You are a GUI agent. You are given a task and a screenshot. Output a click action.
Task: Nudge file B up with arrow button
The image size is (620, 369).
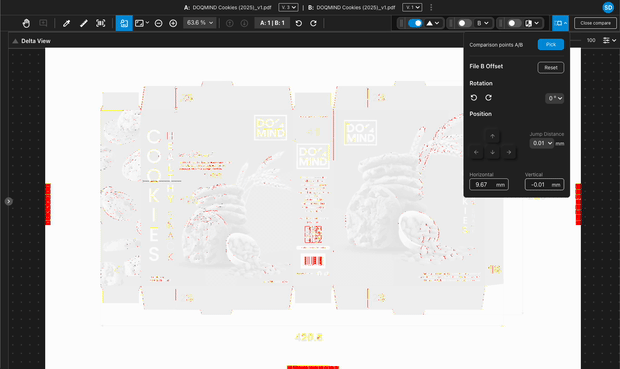tap(492, 136)
